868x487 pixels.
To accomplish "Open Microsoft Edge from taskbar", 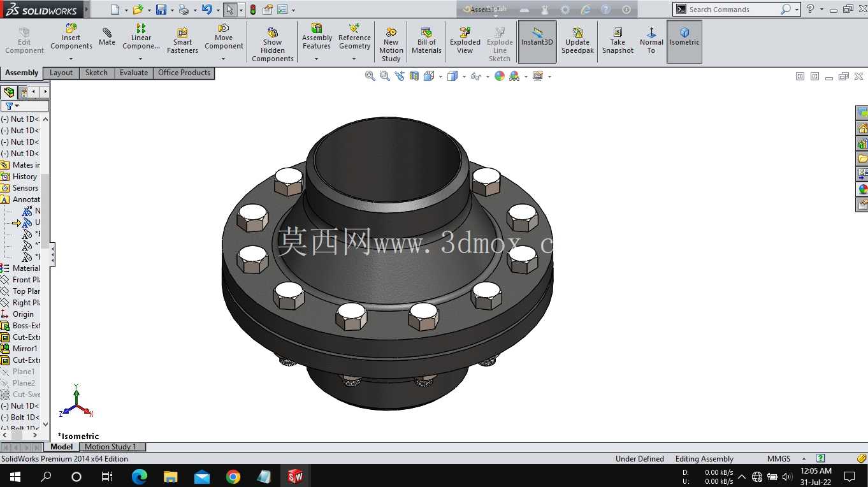I will tap(140, 476).
